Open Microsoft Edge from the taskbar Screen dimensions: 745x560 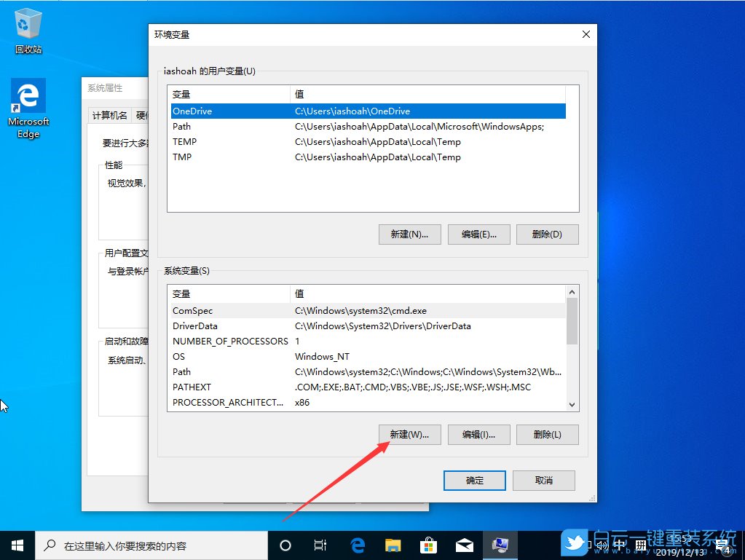(357, 545)
